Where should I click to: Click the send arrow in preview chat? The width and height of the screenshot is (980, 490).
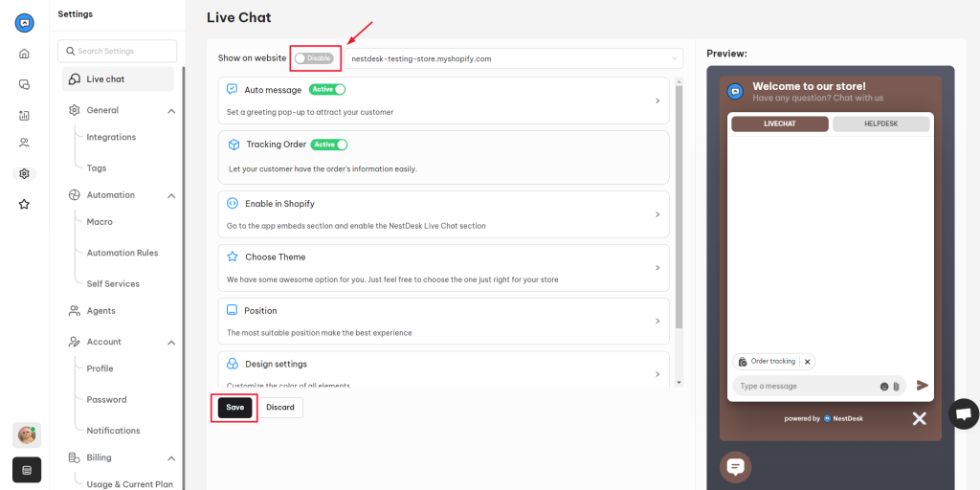click(922, 386)
